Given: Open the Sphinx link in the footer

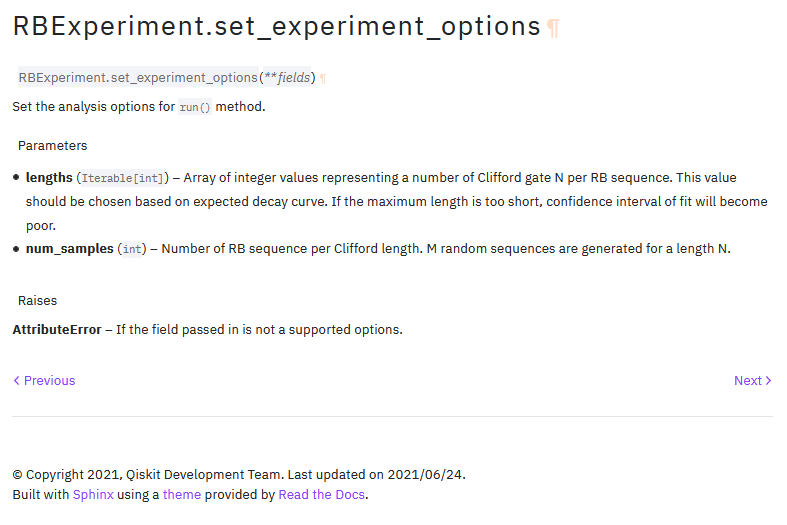Looking at the screenshot, I should tap(93, 494).
